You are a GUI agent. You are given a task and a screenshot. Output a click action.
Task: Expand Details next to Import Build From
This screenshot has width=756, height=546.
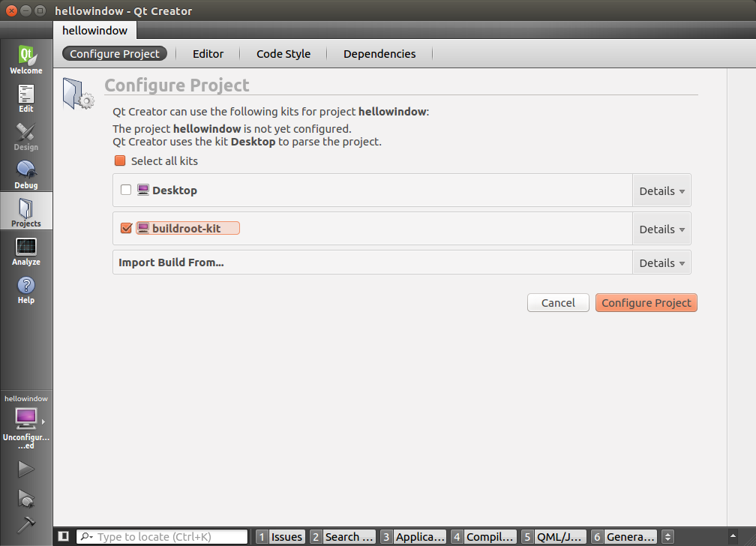tap(661, 262)
